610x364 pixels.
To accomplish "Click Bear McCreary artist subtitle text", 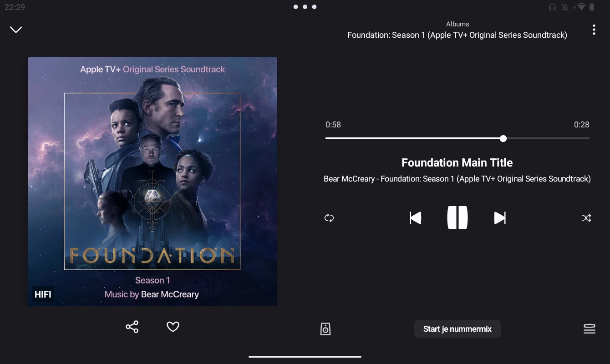I will 349,179.
